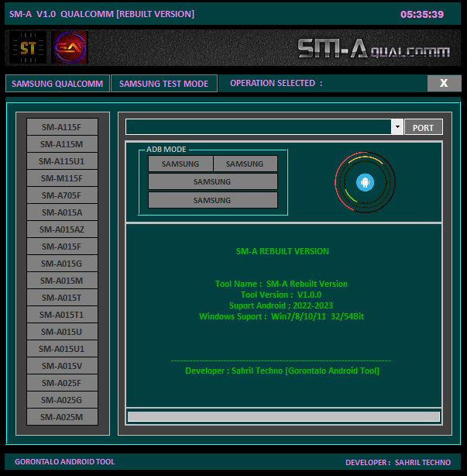467x476 pixels.
Task: Click the ST chip logo icon
Action: pyautogui.click(x=28, y=47)
